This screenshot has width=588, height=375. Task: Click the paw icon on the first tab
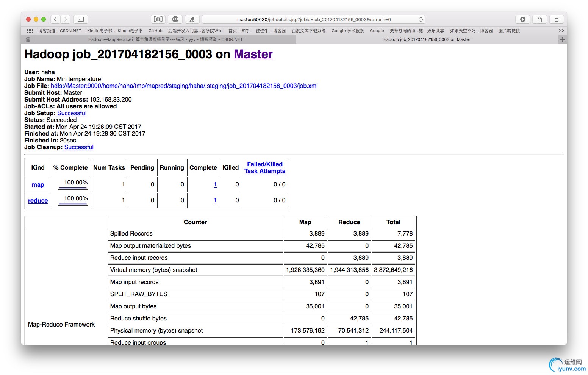[x=28, y=39]
